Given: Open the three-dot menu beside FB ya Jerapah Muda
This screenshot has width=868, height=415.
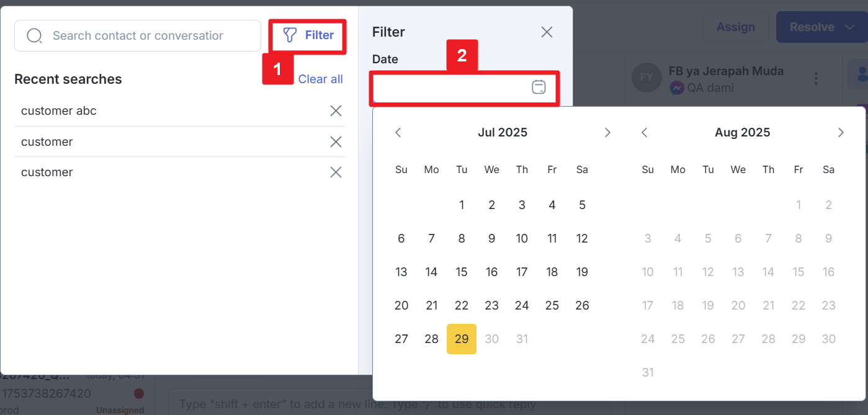Looking at the screenshot, I should point(817,78).
